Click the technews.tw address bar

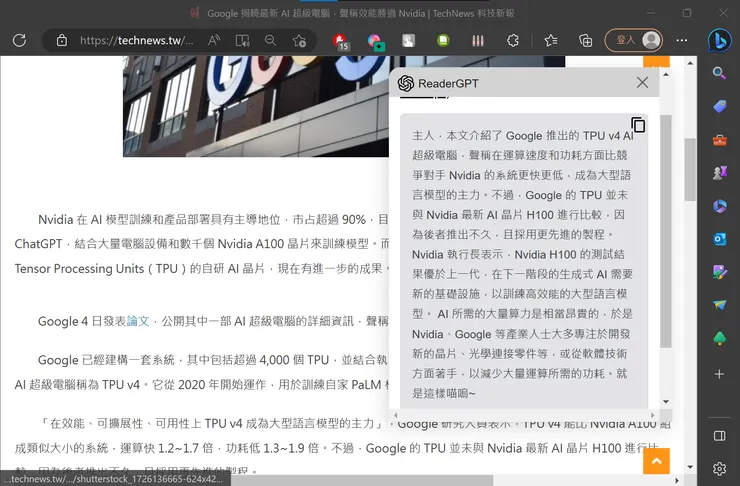click(x=136, y=41)
